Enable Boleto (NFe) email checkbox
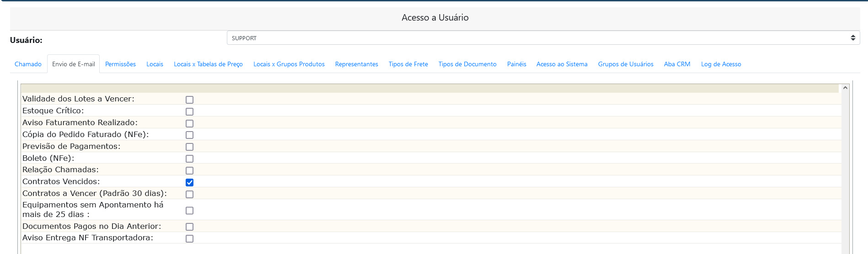Image resolution: width=868 pixels, height=254 pixels. click(x=189, y=159)
